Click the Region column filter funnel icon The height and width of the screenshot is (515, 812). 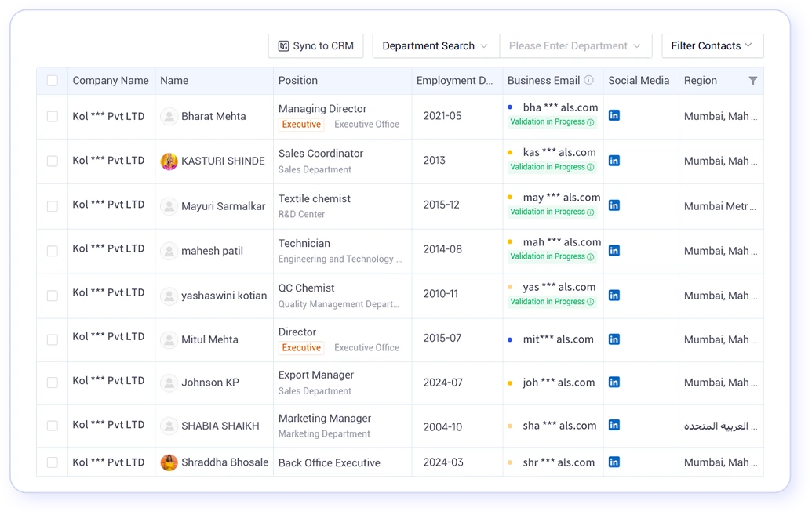[x=753, y=80]
